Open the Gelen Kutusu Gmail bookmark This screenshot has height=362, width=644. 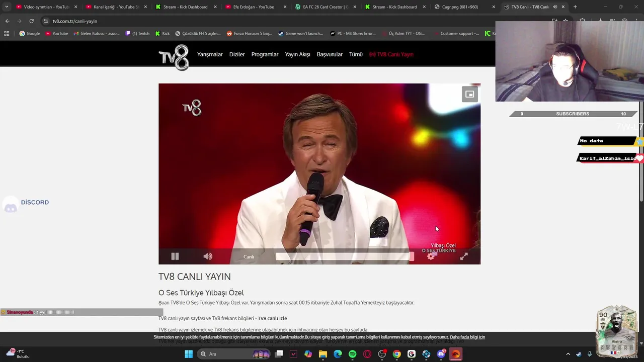pyautogui.click(x=97, y=34)
